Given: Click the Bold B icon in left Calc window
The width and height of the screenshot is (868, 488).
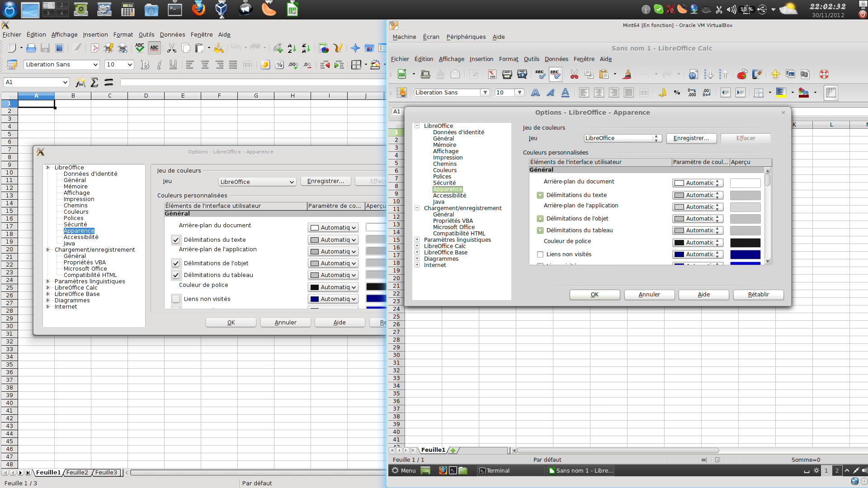Looking at the screenshot, I should click(145, 65).
